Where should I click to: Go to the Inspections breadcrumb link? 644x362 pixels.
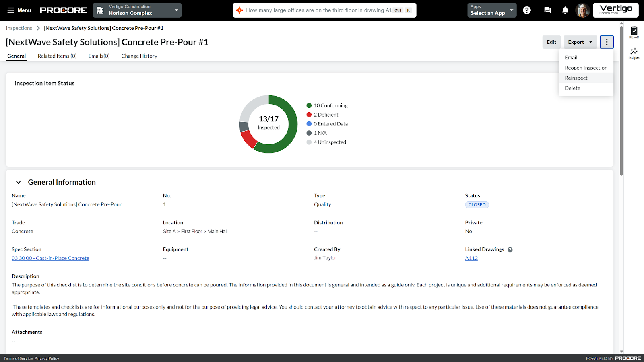point(19,28)
